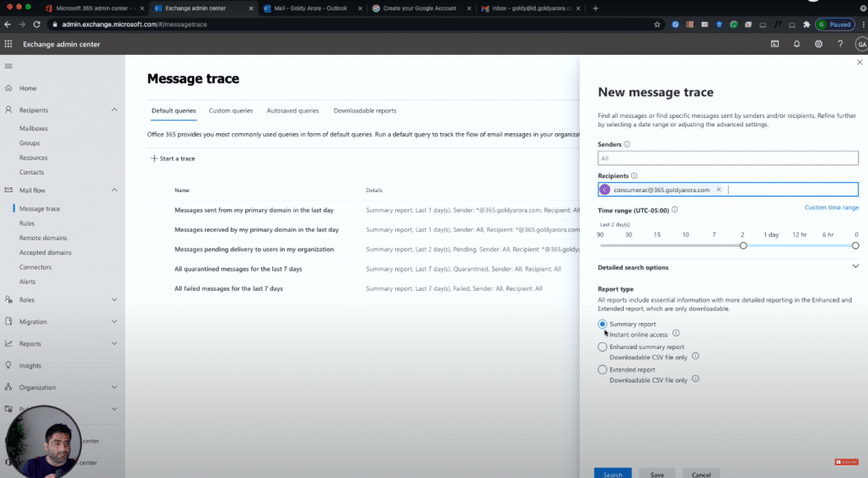Remove consumerac@365.goldyarora.com recipient chip
This screenshot has height=478, width=868.
tap(719, 190)
